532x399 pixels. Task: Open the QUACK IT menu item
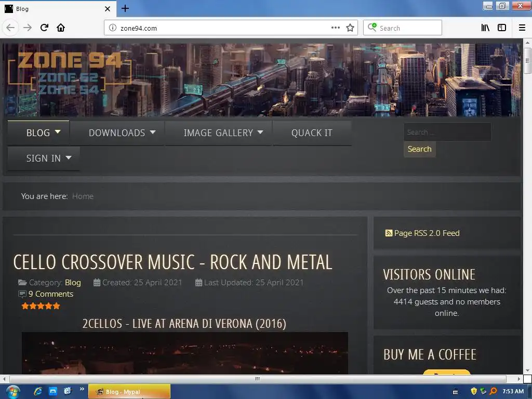click(312, 132)
